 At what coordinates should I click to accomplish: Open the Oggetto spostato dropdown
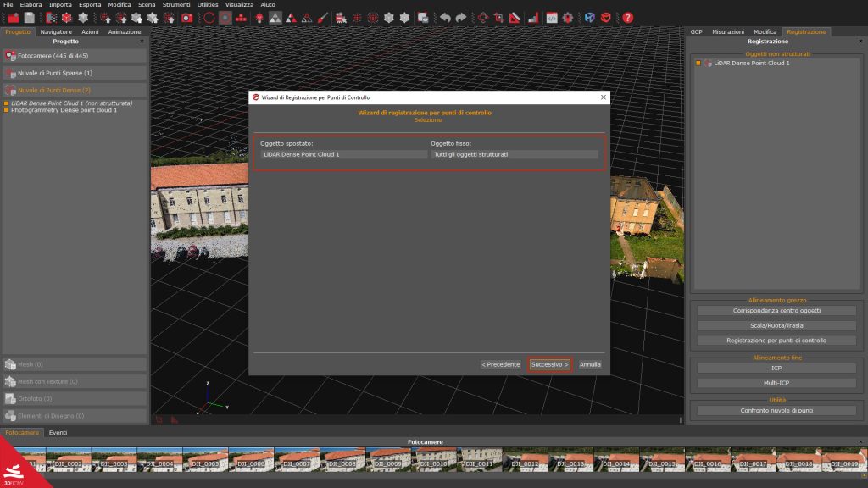click(343, 154)
